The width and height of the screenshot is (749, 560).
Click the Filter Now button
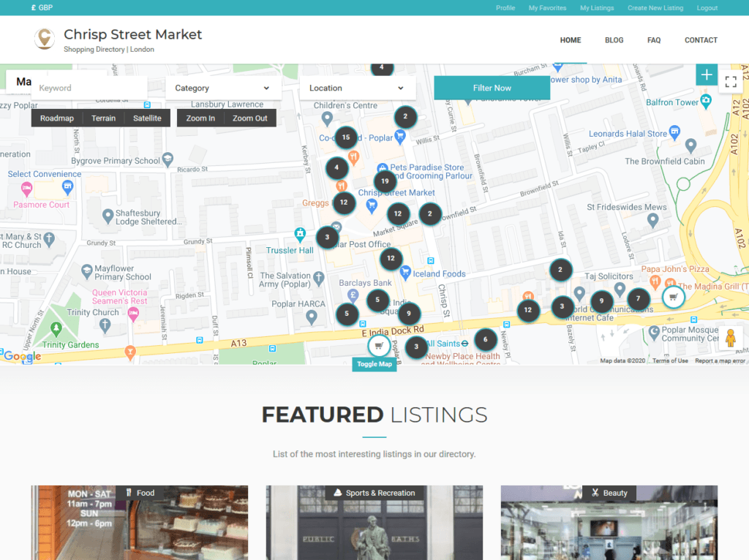tap(492, 88)
